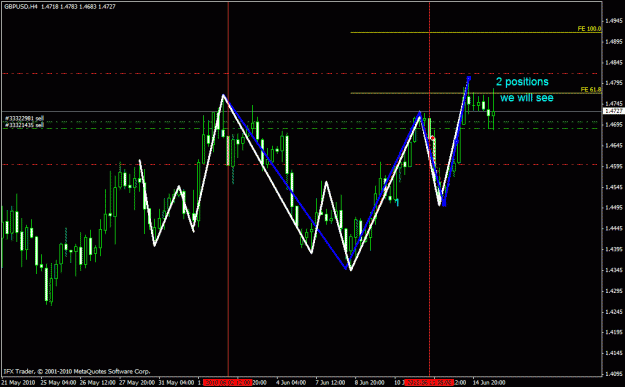
Task: Click the 1.4195 price scale label
Action: coord(614,332)
